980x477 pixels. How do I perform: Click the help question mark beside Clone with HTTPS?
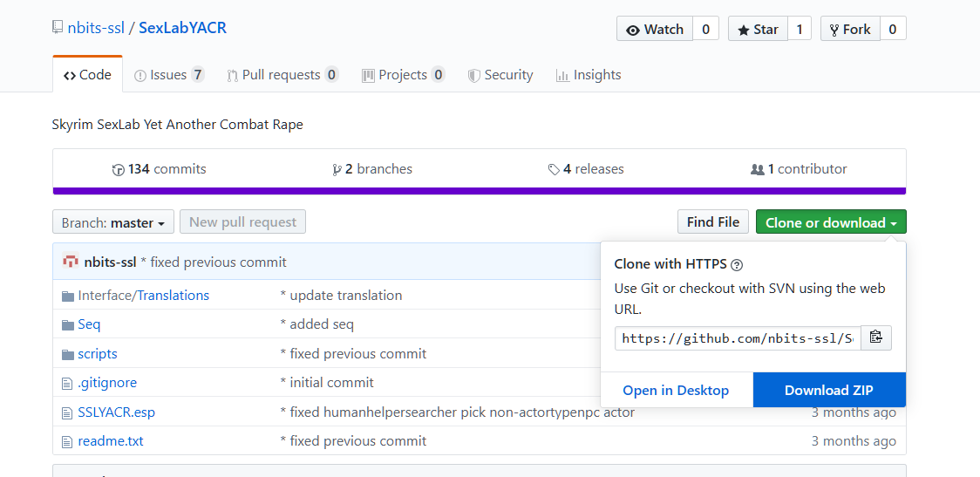pyautogui.click(x=737, y=264)
